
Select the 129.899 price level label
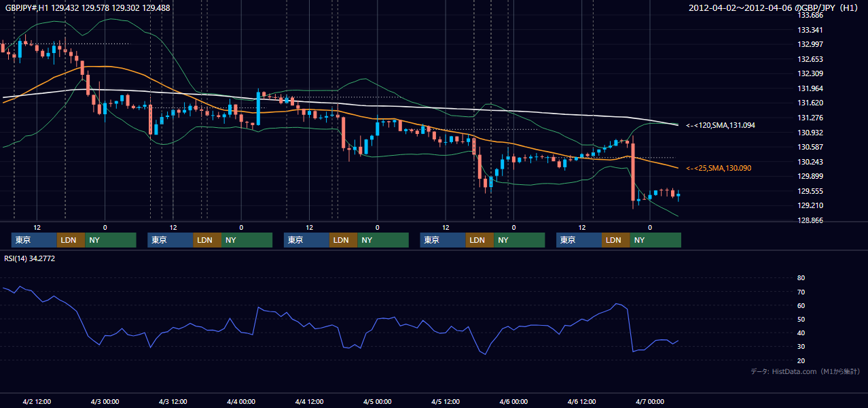(x=811, y=176)
